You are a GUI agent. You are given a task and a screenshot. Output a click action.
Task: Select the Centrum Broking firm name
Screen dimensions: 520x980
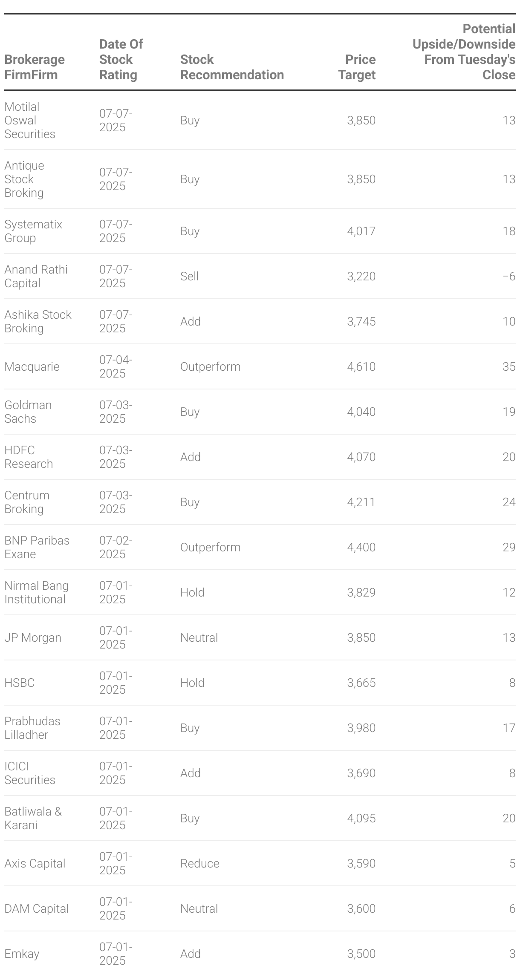27,502
